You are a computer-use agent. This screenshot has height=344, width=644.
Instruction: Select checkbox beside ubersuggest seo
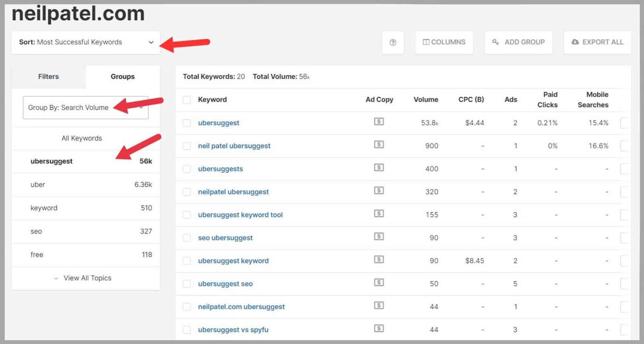[187, 284]
